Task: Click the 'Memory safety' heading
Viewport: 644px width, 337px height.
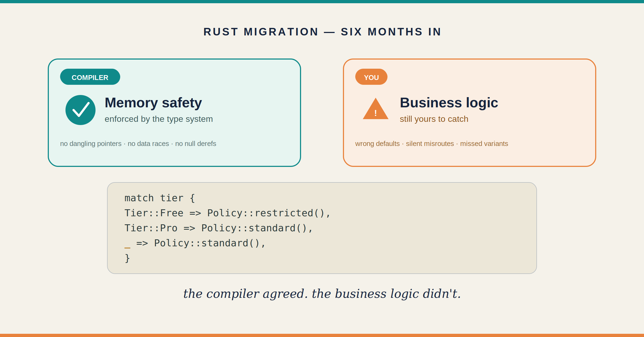Action: 153,103
